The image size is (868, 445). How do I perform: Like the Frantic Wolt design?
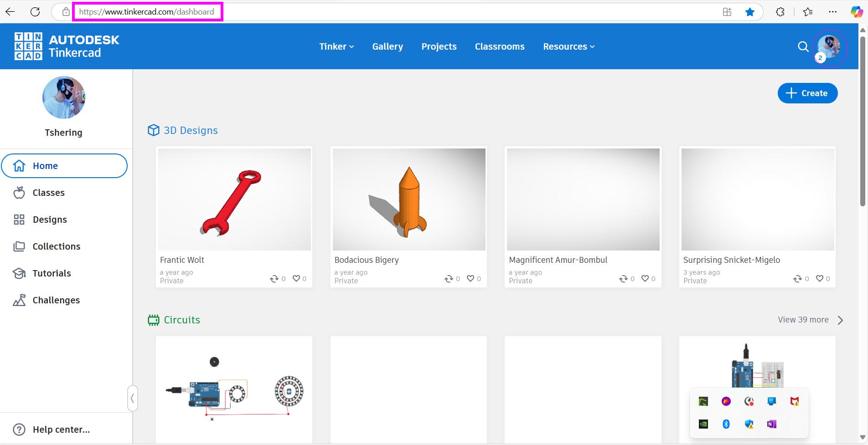point(296,278)
